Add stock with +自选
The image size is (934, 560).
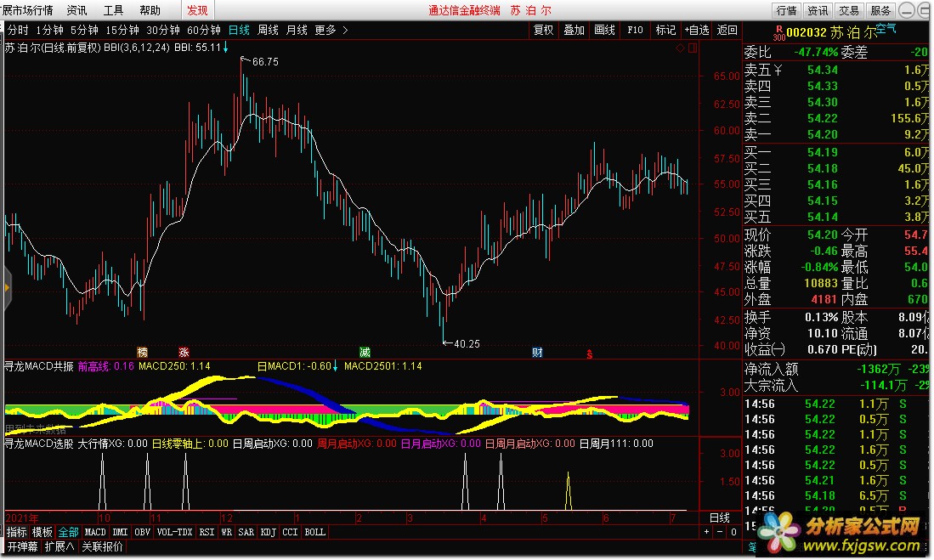(696, 30)
